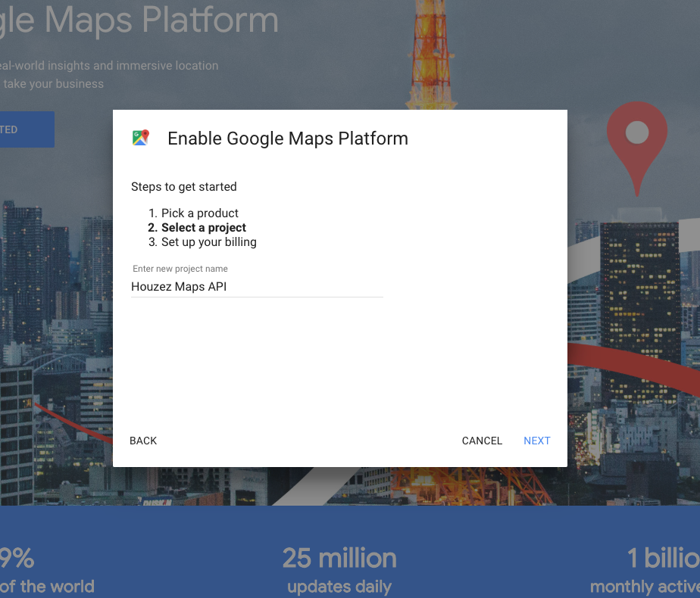Image resolution: width=700 pixels, height=598 pixels.
Task: Select step 1 Pick a product
Action: click(x=199, y=213)
